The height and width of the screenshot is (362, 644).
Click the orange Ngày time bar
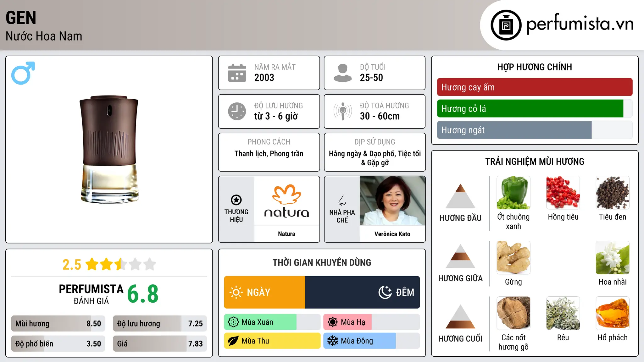[x=264, y=292]
